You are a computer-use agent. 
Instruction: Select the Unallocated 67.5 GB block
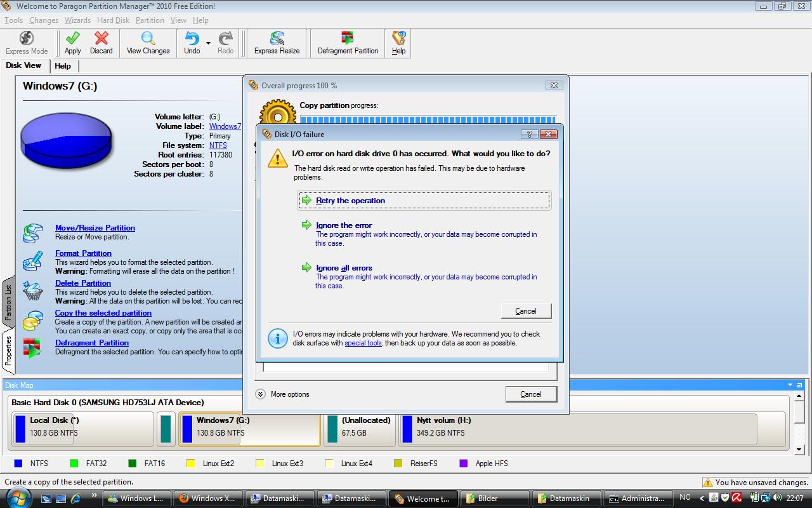360,429
